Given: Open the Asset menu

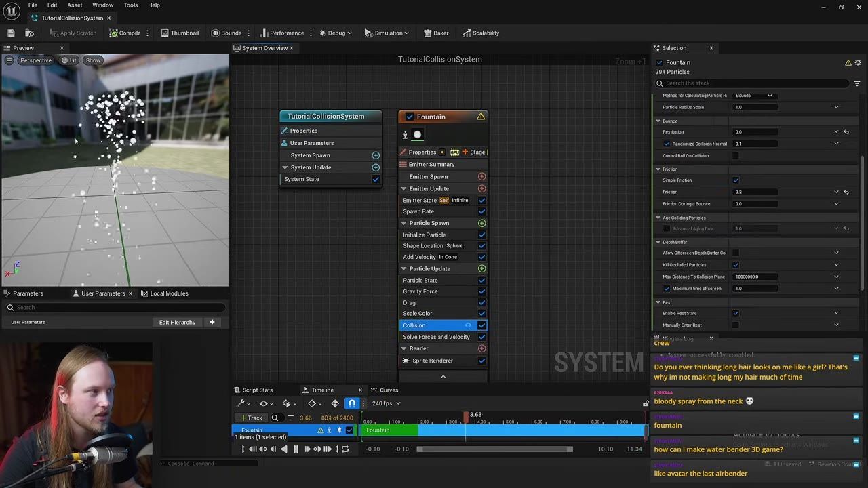Looking at the screenshot, I should point(75,5).
